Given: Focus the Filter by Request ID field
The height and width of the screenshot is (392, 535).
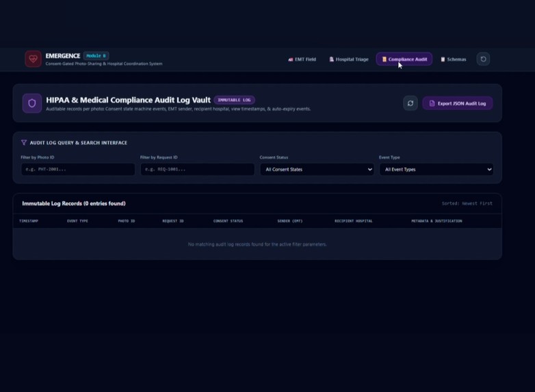Looking at the screenshot, I should click(x=197, y=169).
